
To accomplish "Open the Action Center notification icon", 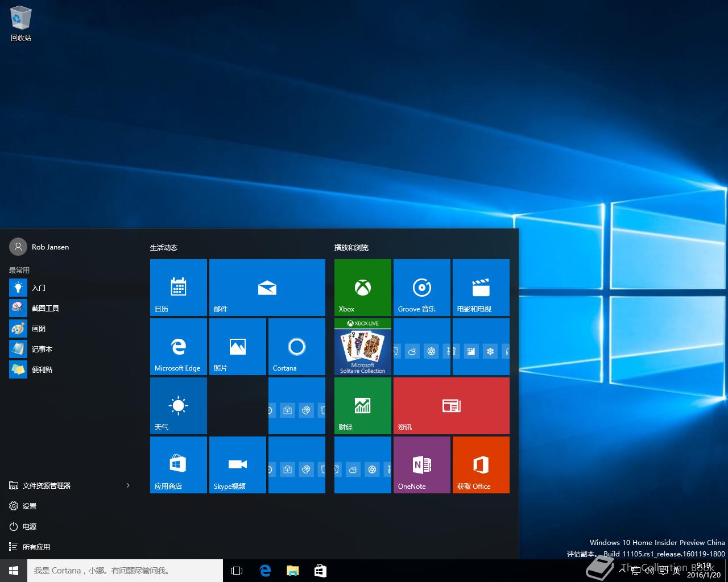I will pyautogui.click(x=663, y=571).
